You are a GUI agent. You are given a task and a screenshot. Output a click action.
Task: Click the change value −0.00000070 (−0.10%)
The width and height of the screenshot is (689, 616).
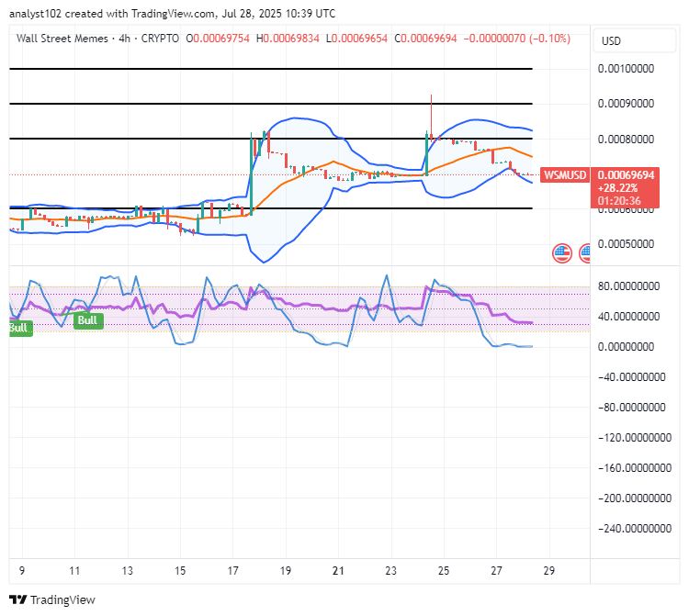[517, 39]
